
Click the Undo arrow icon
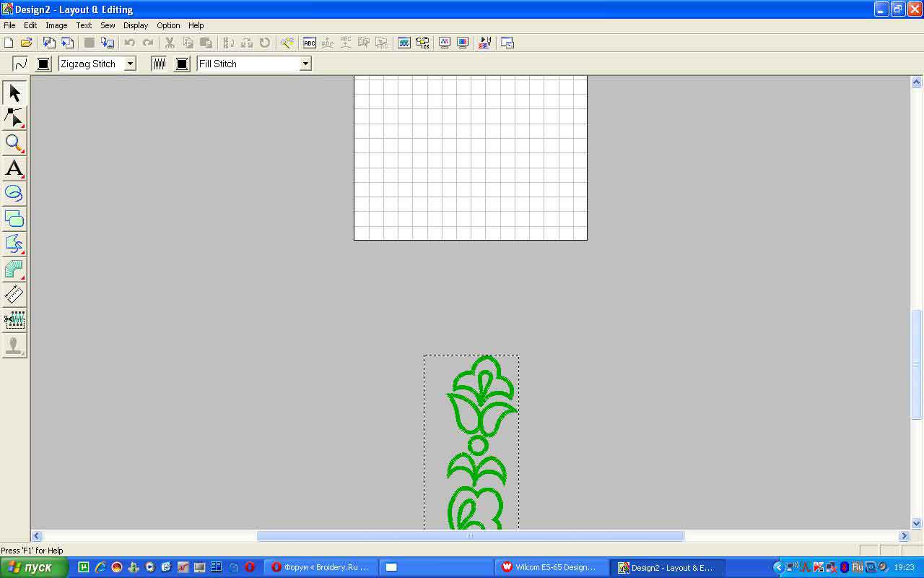[130, 43]
